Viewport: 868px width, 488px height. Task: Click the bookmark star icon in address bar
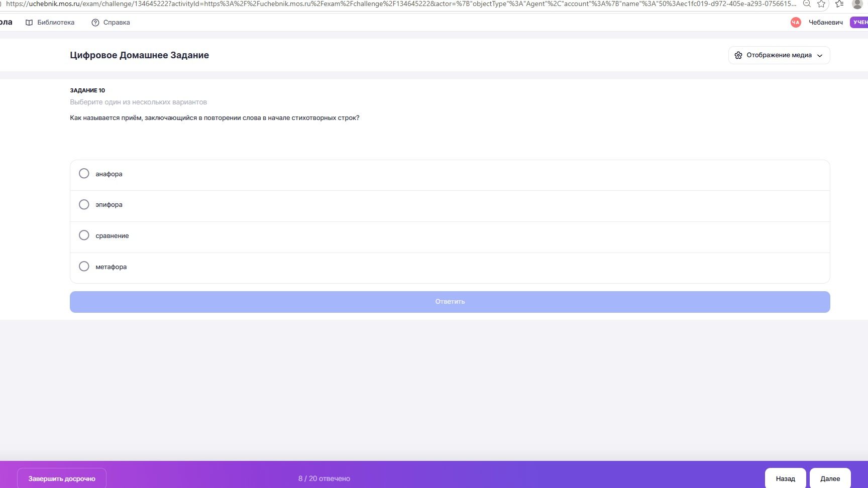pos(821,4)
